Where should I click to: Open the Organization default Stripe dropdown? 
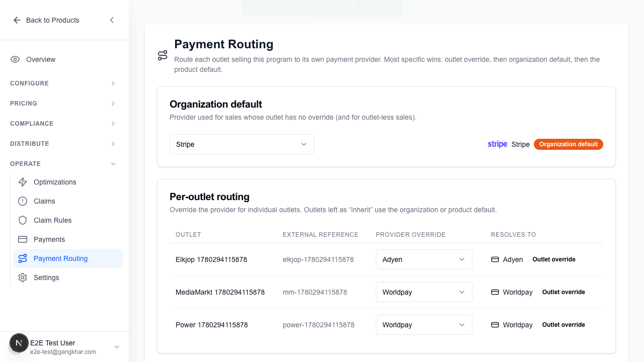(x=242, y=144)
